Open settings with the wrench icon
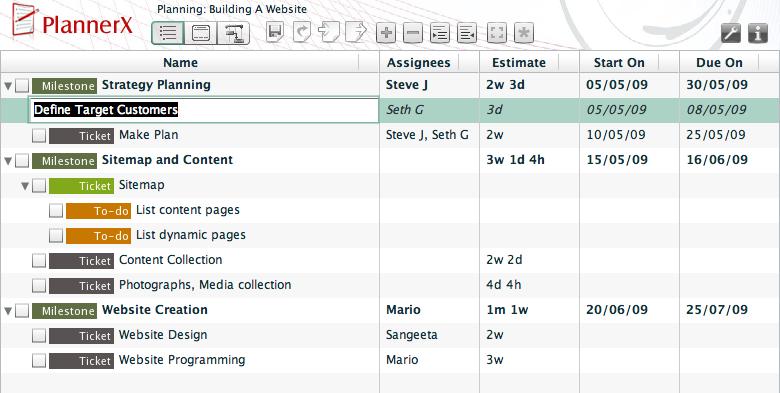Screen dimensions: 780x393 730,34
